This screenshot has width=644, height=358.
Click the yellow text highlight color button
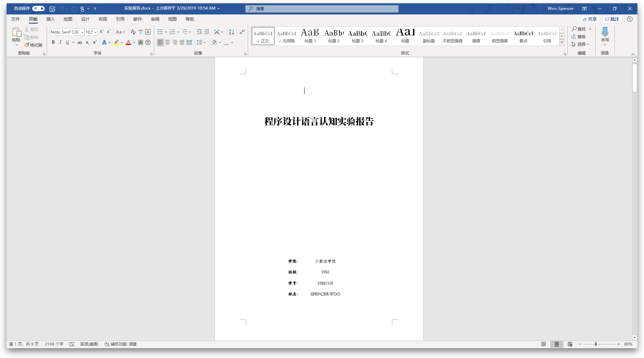116,42
